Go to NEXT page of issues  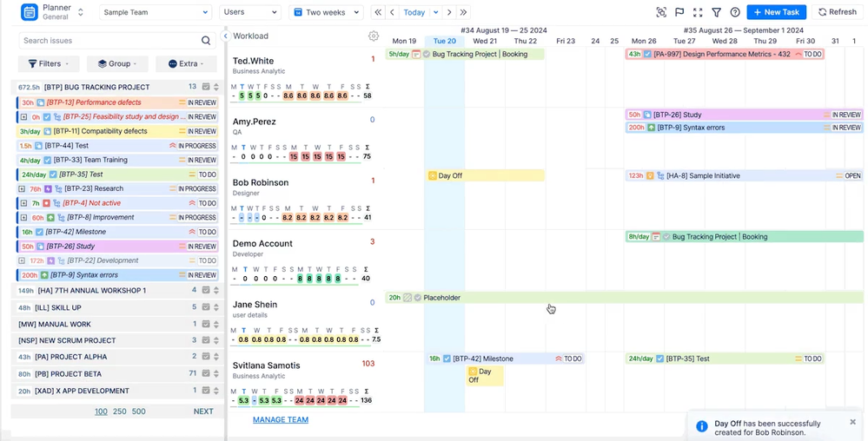[x=203, y=411]
